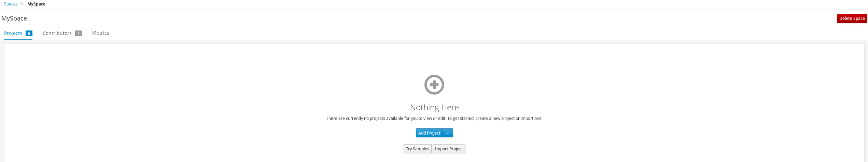This screenshot has height=162, width=868.
Task: Delete the space with Delete Space button
Action: 852,18
